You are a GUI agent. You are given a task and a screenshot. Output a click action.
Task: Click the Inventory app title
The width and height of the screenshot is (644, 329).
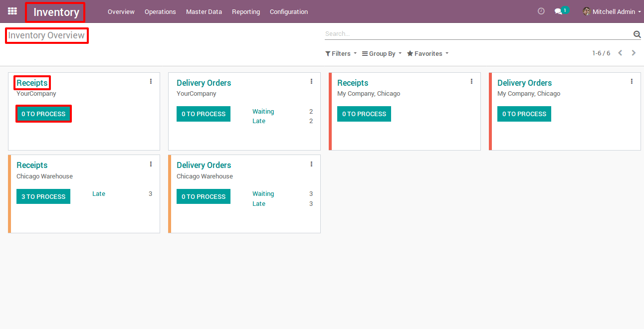[56, 12]
